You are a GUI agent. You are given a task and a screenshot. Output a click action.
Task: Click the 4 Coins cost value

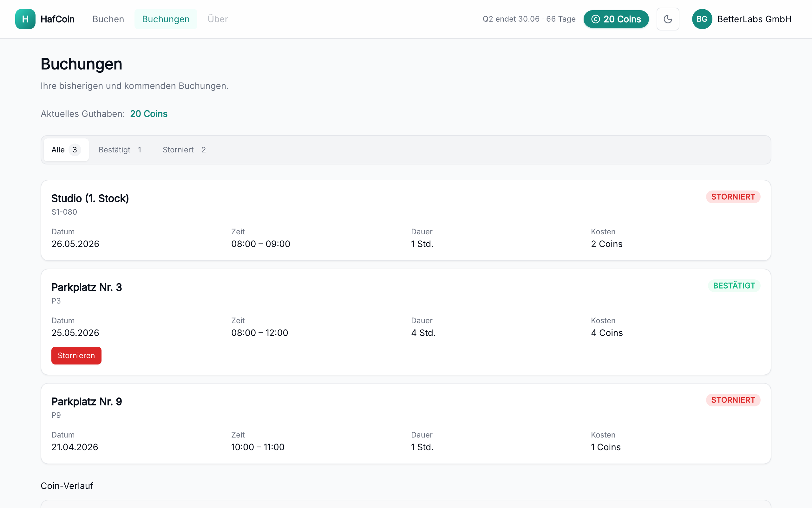pyautogui.click(x=607, y=333)
